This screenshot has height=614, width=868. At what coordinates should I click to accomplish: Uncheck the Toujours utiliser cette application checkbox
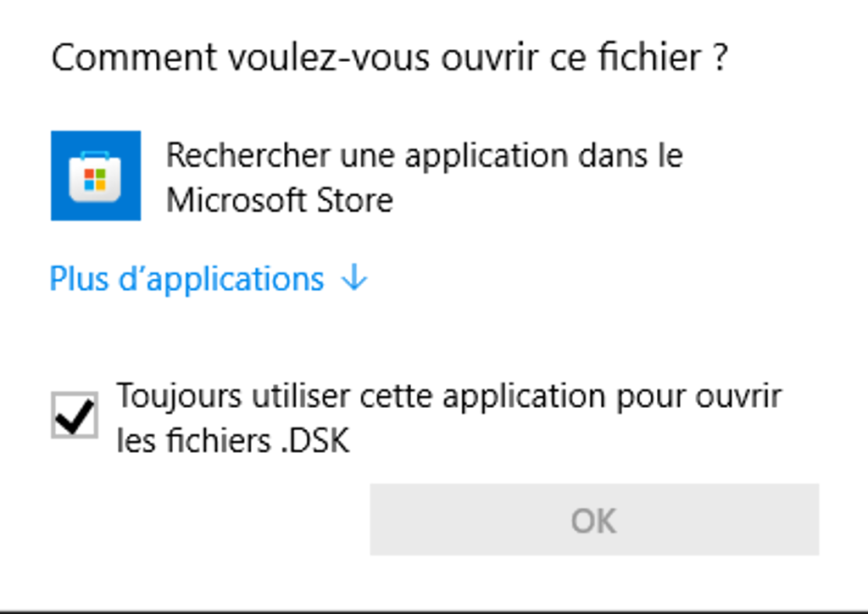(x=75, y=416)
